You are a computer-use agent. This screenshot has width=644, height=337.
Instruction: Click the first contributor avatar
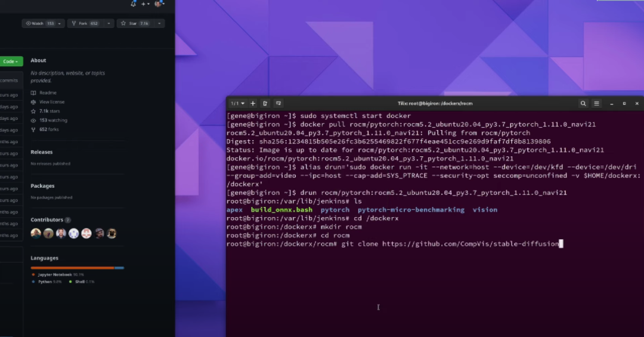[36, 233]
